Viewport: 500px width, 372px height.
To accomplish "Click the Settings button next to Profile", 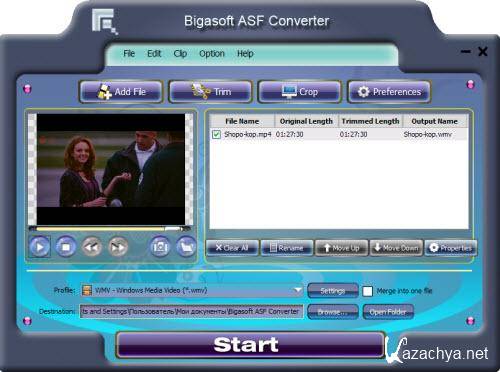I will tap(333, 291).
